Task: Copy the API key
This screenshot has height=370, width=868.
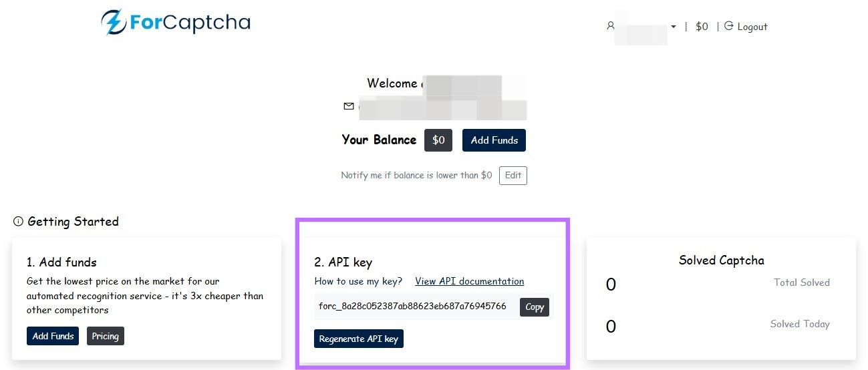Action: [535, 307]
